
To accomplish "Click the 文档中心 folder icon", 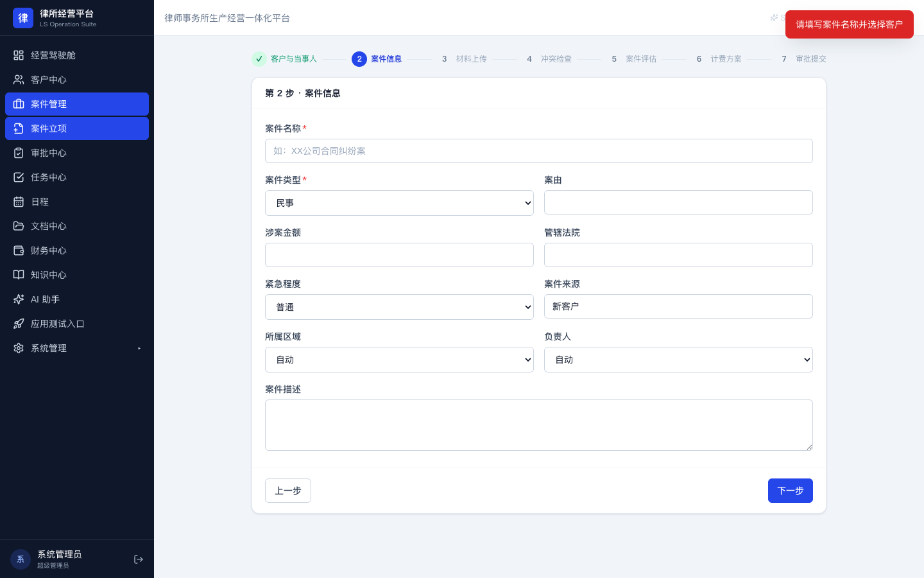I will point(19,226).
